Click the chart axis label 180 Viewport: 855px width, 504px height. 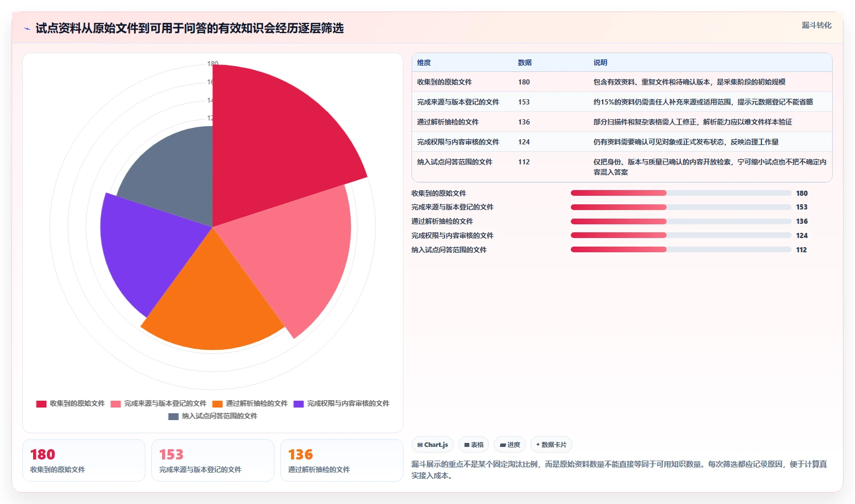click(x=213, y=63)
